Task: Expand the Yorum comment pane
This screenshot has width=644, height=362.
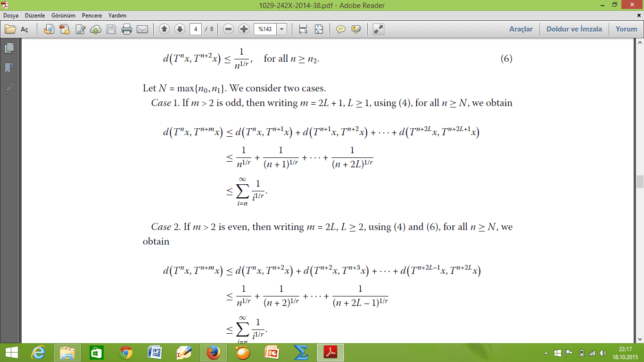Action: tap(626, 29)
